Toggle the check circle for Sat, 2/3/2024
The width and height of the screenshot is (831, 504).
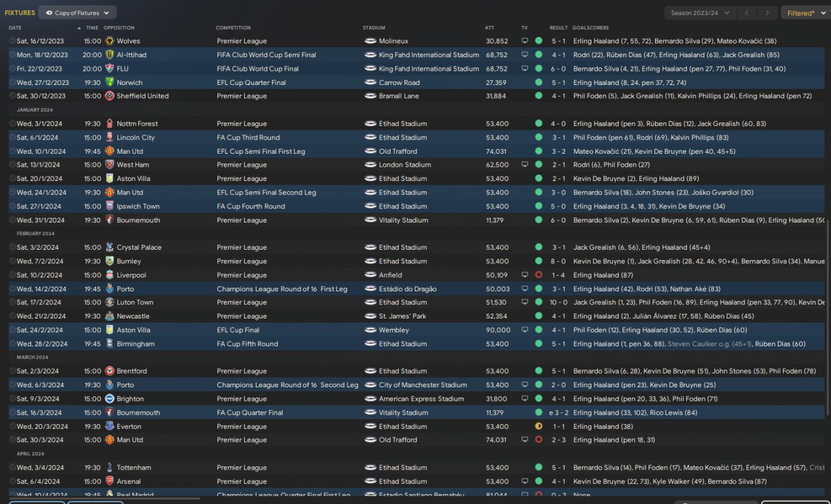(x=12, y=371)
